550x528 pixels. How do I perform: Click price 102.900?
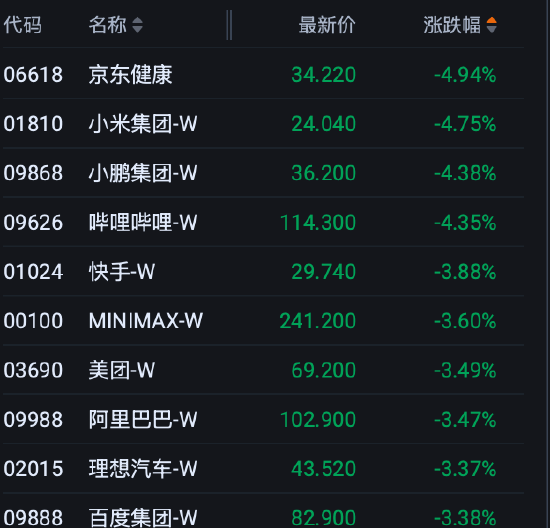[x=318, y=420]
